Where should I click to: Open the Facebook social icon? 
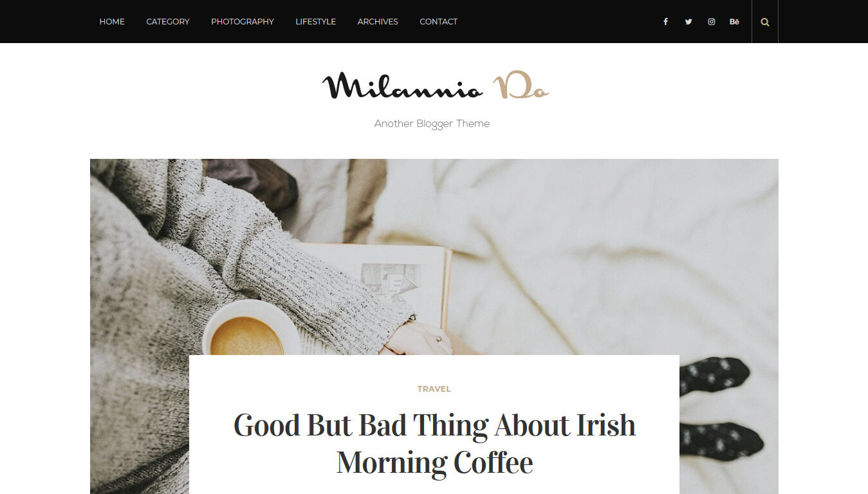point(665,22)
